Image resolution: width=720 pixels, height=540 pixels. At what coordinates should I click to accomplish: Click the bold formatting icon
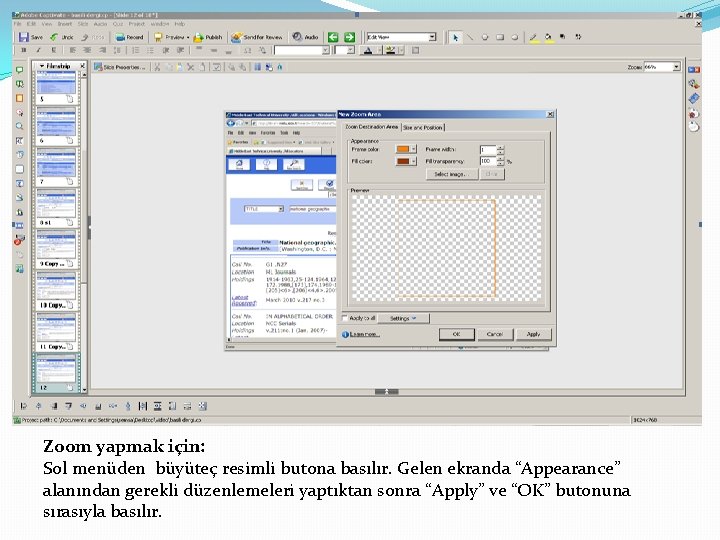point(23,50)
